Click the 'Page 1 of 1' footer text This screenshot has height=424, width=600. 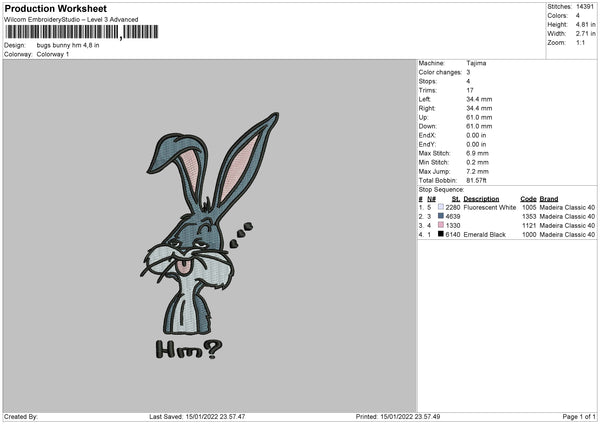point(579,417)
